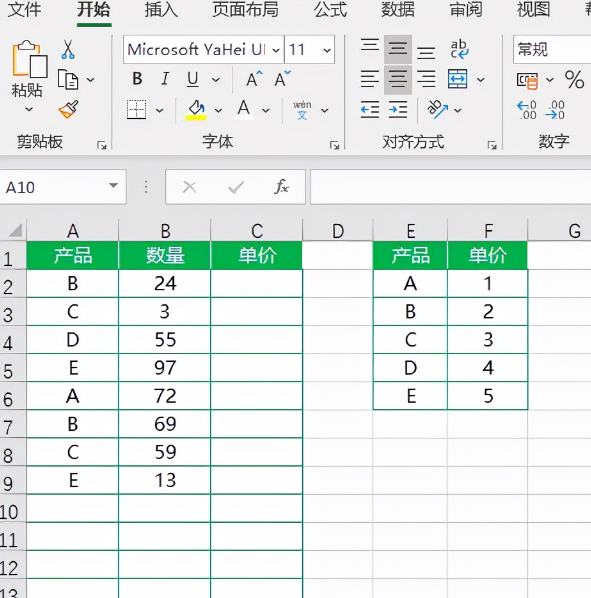Align text right

tap(426, 79)
